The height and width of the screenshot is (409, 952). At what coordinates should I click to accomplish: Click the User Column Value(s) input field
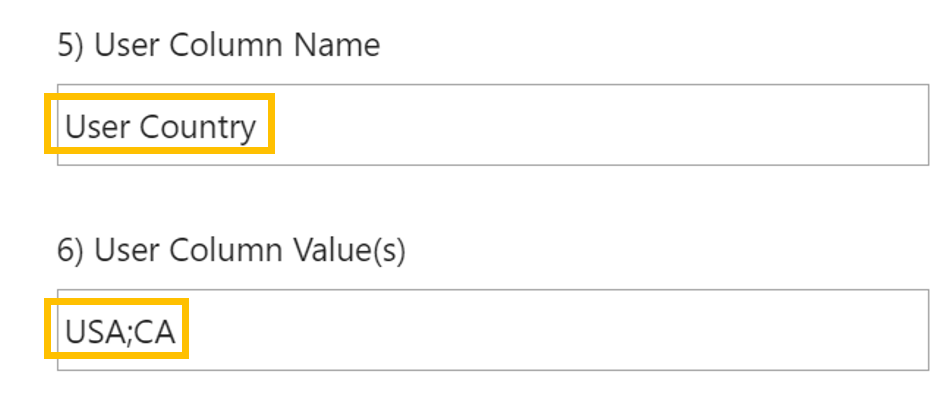click(x=600, y=330)
